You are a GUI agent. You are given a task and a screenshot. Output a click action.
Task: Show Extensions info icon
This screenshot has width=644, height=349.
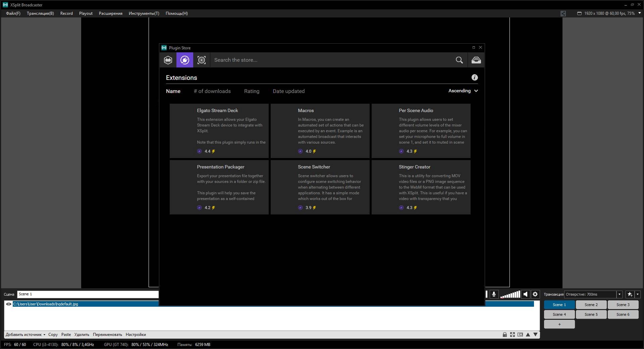pos(475,78)
